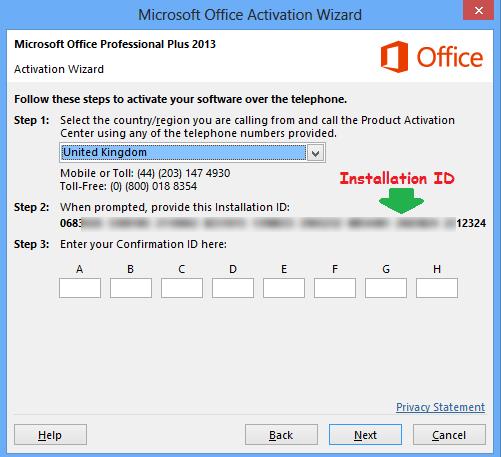The height and width of the screenshot is (457, 501).
Task: Click Confirmation ID field G
Action: (386, 288)
